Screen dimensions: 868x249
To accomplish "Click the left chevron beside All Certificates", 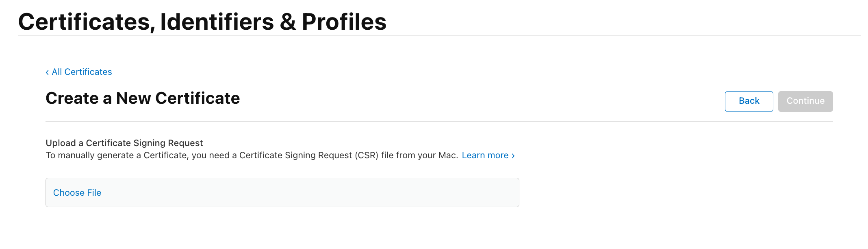I will point(47,72).
